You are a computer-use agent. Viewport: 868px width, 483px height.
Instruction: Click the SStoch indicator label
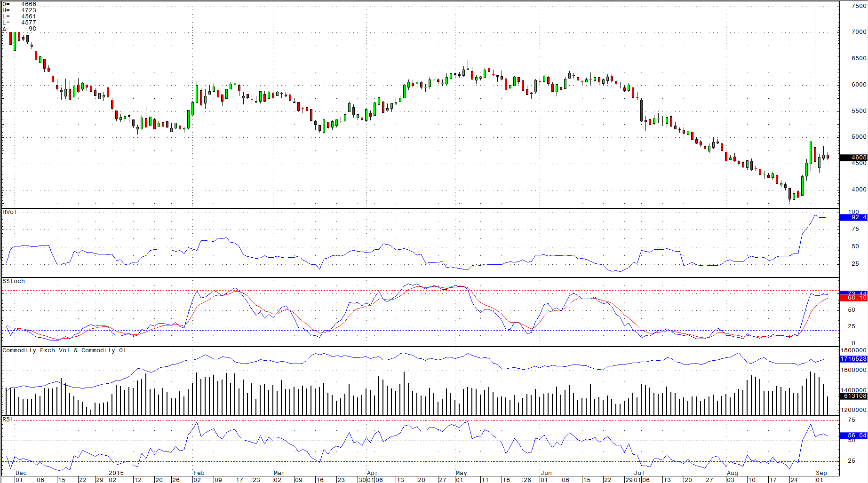click(x=14, y=281)
